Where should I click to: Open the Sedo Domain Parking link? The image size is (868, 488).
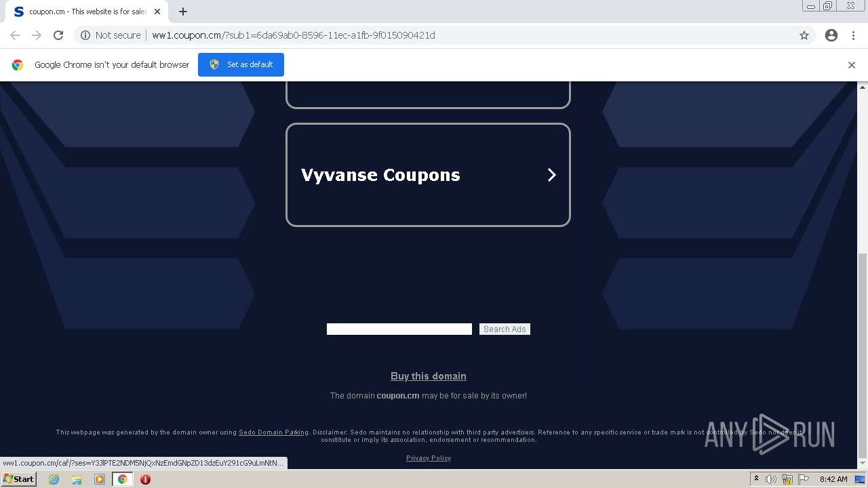point(273,432)
